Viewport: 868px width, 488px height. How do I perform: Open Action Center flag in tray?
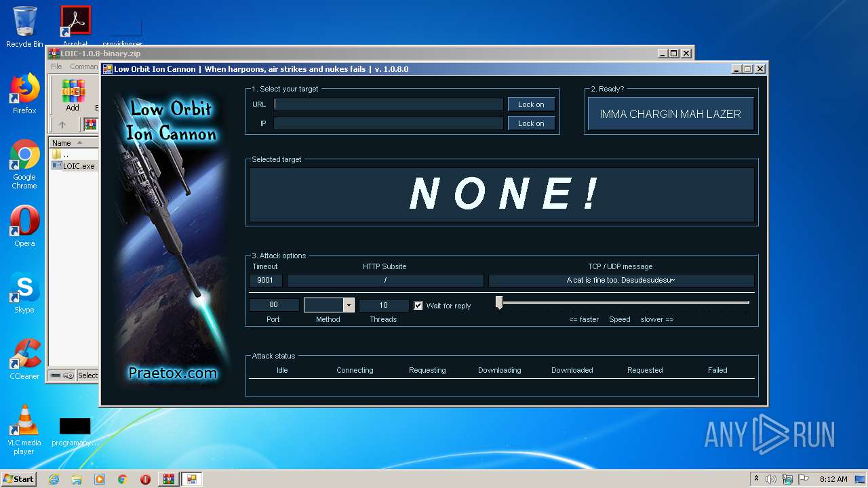coord(804,479)
